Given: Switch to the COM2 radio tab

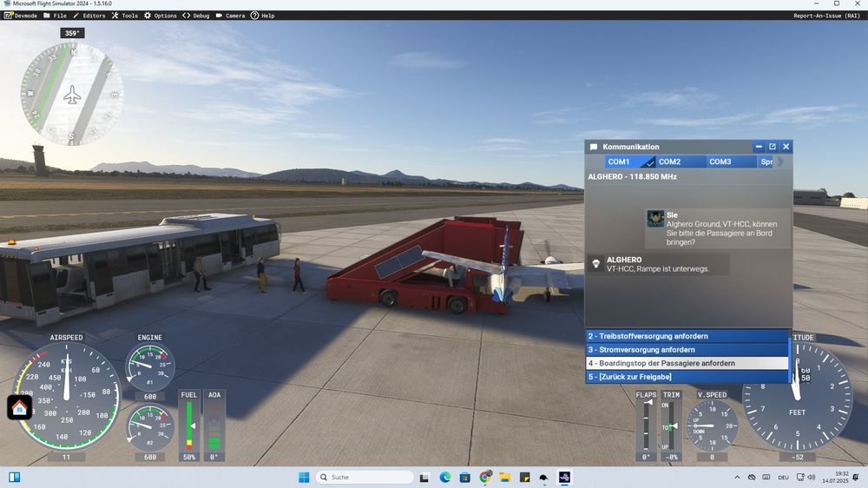Looking at the screenshot, I should point(669,162).
